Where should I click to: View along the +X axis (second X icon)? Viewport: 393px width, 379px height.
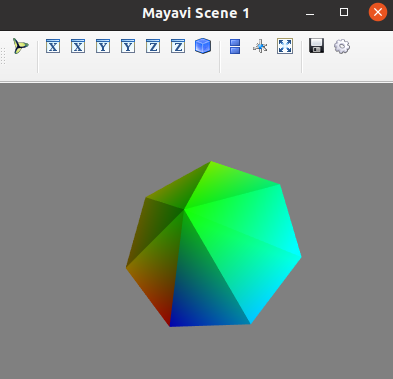[78, 46]
